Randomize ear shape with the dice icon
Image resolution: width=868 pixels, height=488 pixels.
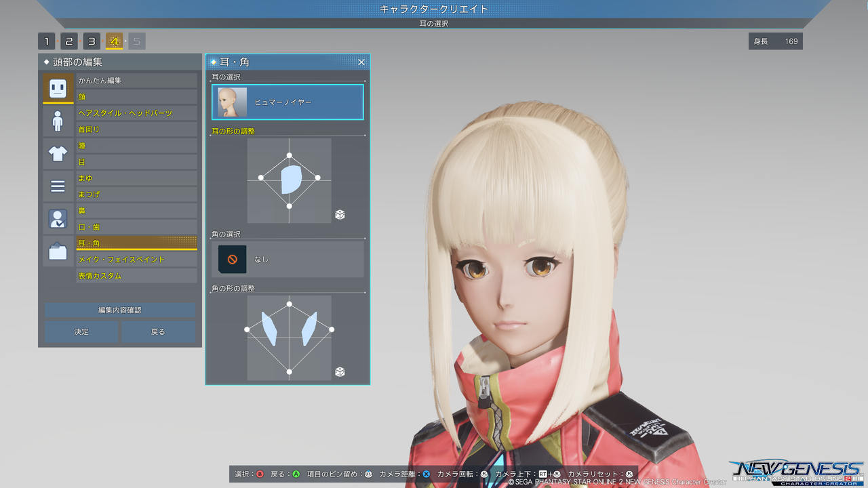pos(340,215)
